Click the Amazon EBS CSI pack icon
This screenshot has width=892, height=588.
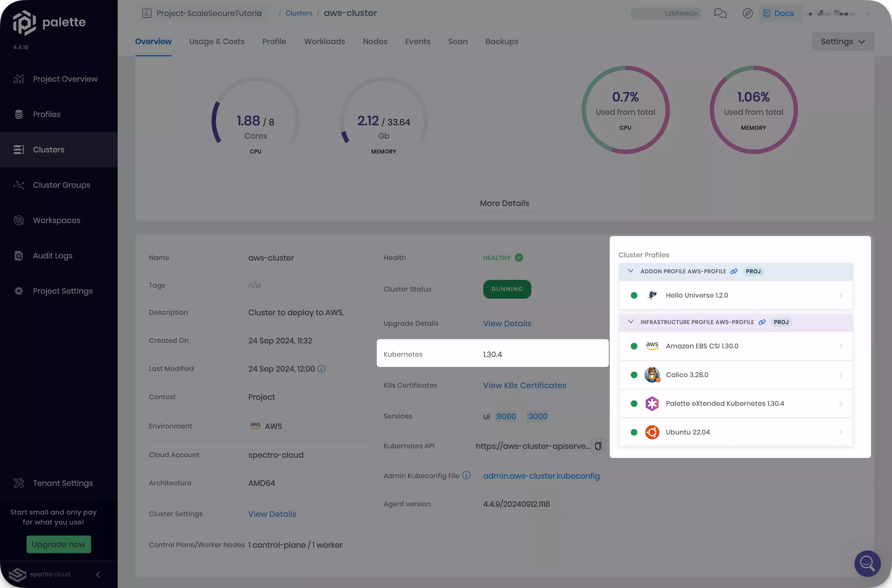tap(652, 346)
